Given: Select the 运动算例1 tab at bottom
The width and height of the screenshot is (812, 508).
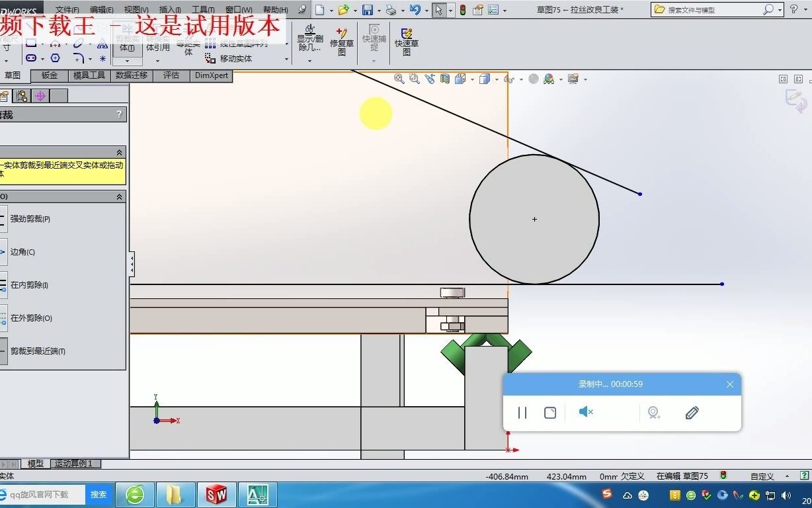Looking at the screenshot, I should 75,463.
